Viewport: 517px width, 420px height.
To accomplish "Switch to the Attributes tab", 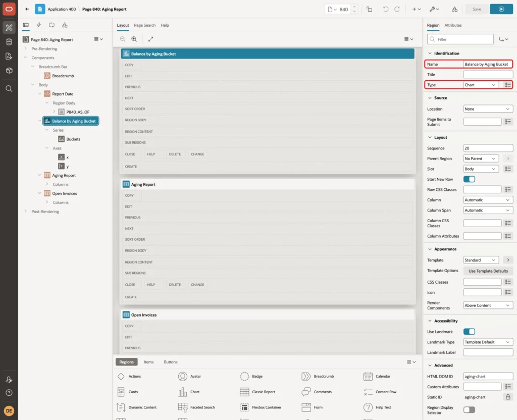I will pyautogui.click(x=453, y=25).
